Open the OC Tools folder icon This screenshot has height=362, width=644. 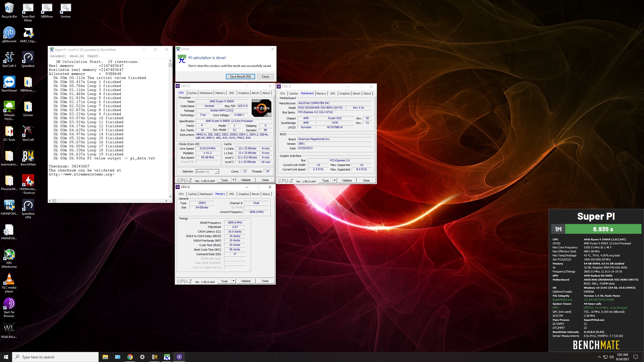[9, 133]
